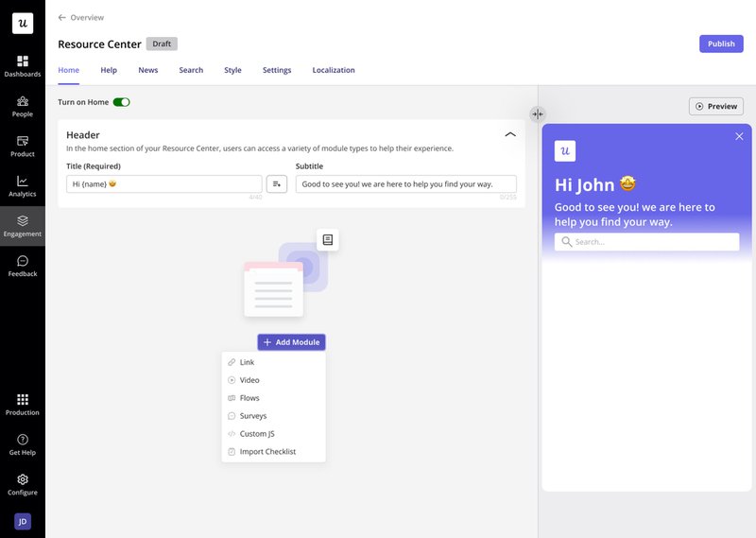756x538 pixels.
Task: Open Configure settings gear
Action: (x=23, y=485)
